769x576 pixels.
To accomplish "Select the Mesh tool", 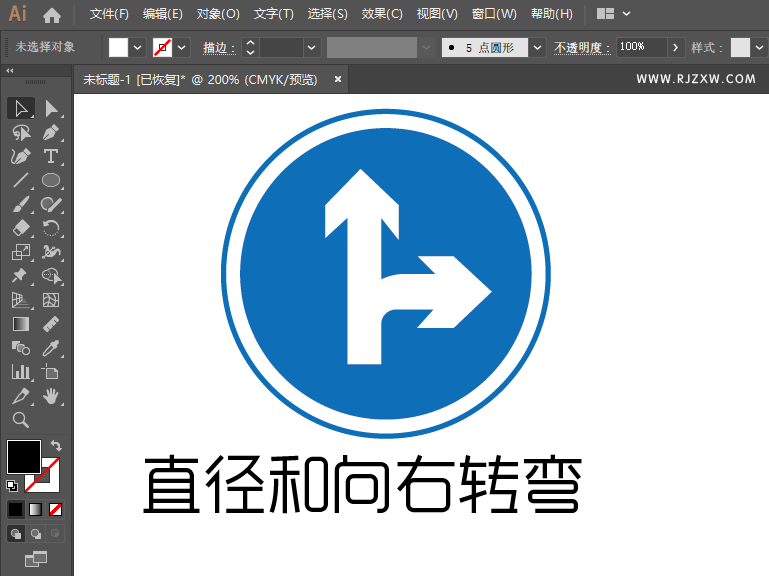I will click(51, 300).
